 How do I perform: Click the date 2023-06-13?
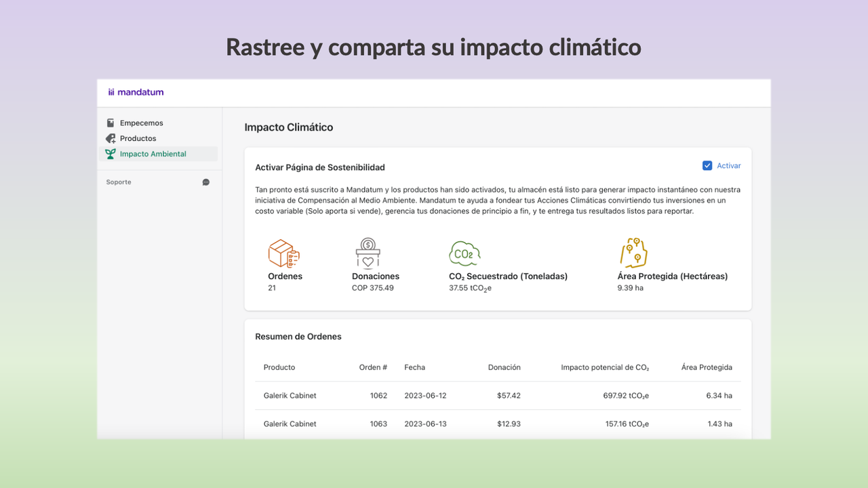click(x=426, y=424)
